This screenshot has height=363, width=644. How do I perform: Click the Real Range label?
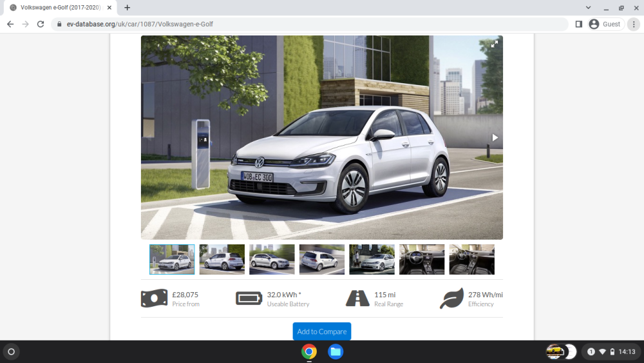pyautogui.click(x=388, y=304)
